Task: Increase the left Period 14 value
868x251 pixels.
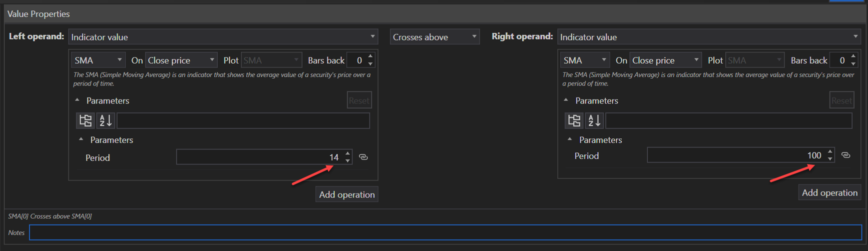Action: click(348, 153)
